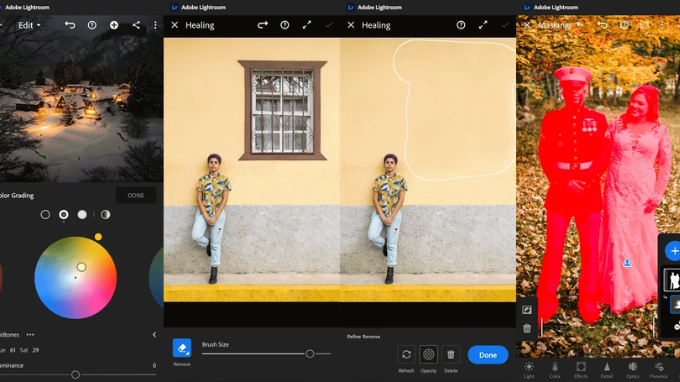Viewport: 680px width, 382px height.
Task: Select the Global half-filled grading circle
Action: click(x=105, y=215)
